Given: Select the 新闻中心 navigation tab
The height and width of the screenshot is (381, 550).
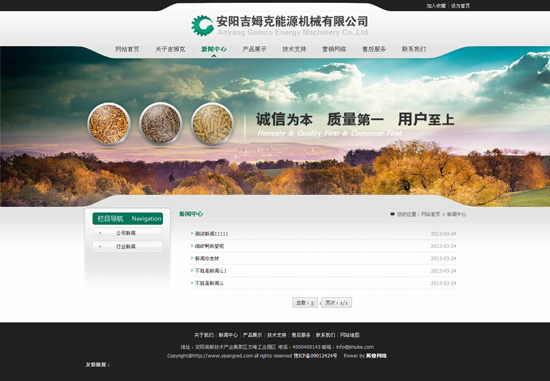Looking at the screenshot, I should [x=214, y=49].
